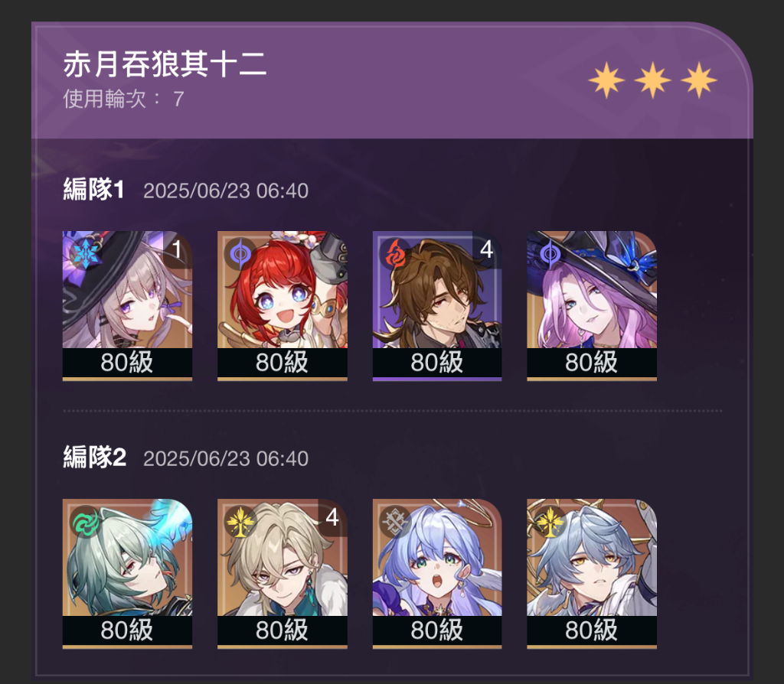The image size is (784, 684).
Task: Select the red-haired chibi character portrait
Action: tap(282, 306)
